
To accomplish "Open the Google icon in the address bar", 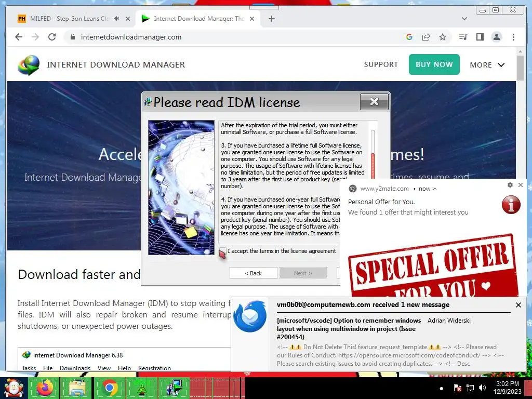I will 409,37.
